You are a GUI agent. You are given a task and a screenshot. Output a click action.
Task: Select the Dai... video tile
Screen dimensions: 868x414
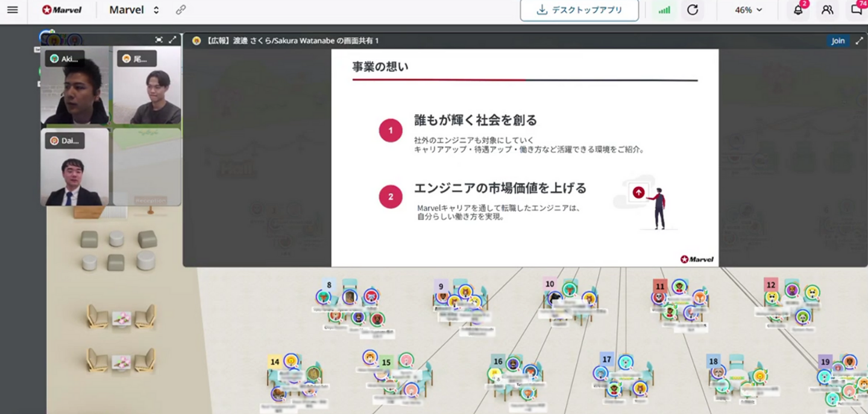coord(75,167)
